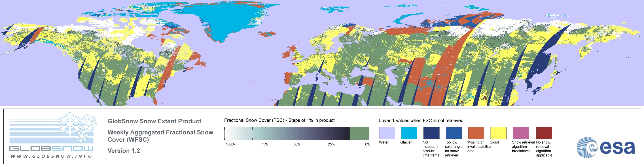Click 'Weekly Aggregated Fractional Snow Cover (WFSC)' text
Screen dimensions: 644x167
pos(160,136)
